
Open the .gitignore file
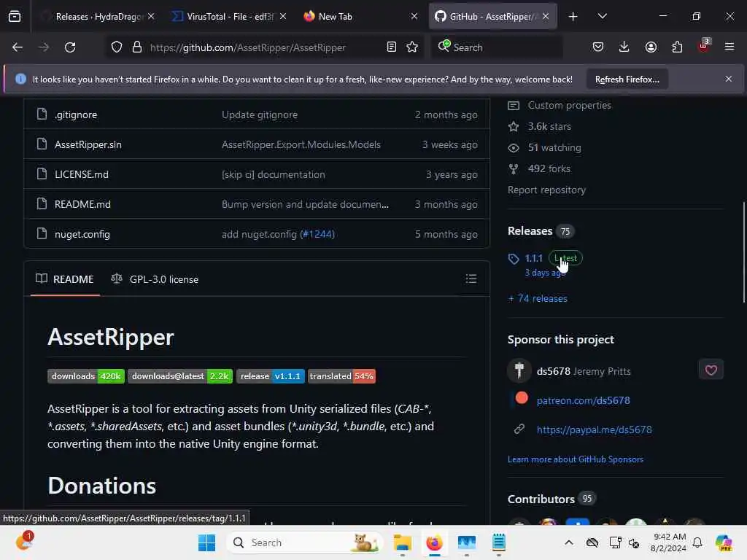tap(76, 114)
